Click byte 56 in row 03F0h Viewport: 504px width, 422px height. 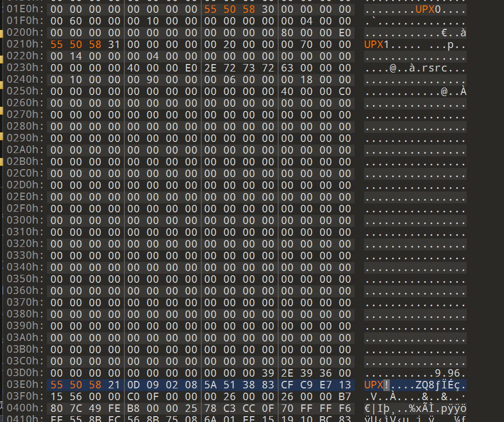pos(76,396)
